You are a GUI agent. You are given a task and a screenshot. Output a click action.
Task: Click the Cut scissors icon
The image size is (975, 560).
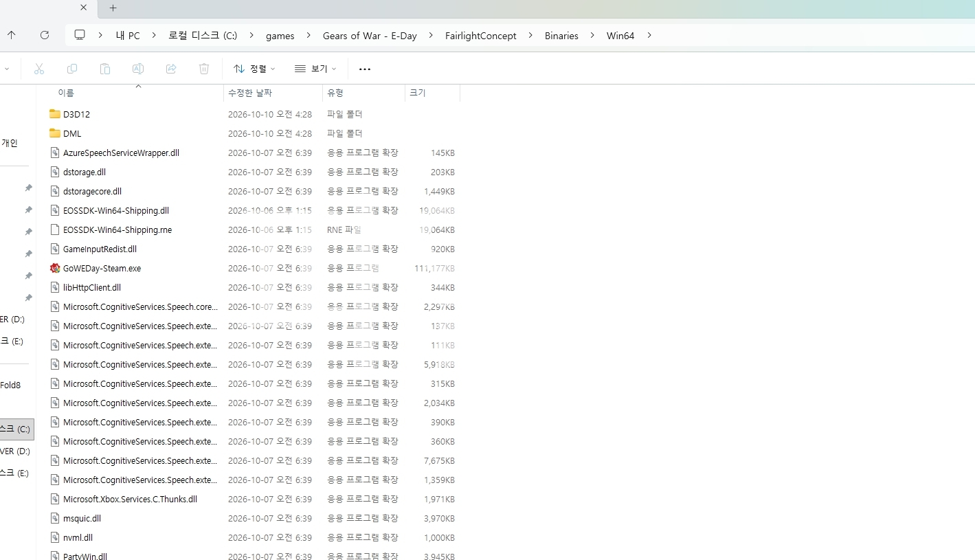coord(39,69)
